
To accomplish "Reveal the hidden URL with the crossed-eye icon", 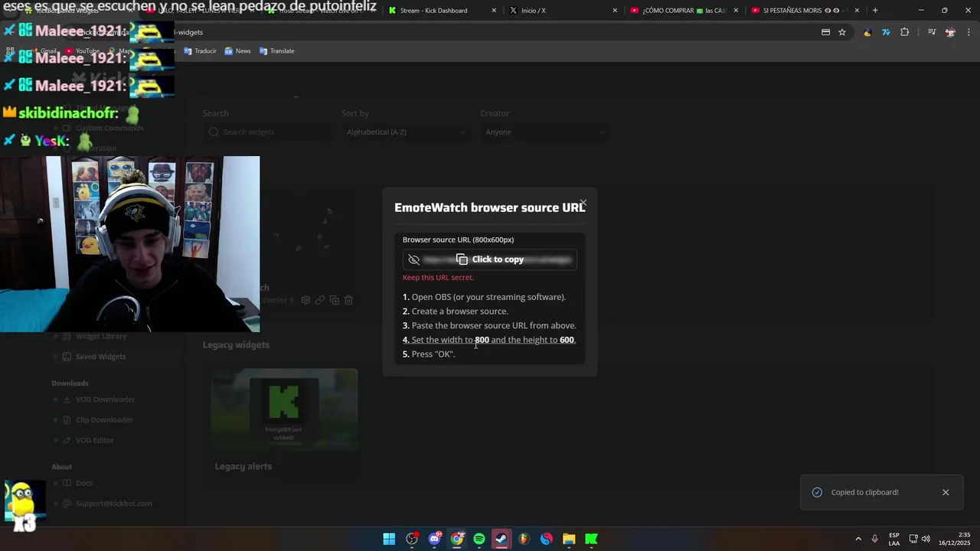I will click(x=414, y=259).
